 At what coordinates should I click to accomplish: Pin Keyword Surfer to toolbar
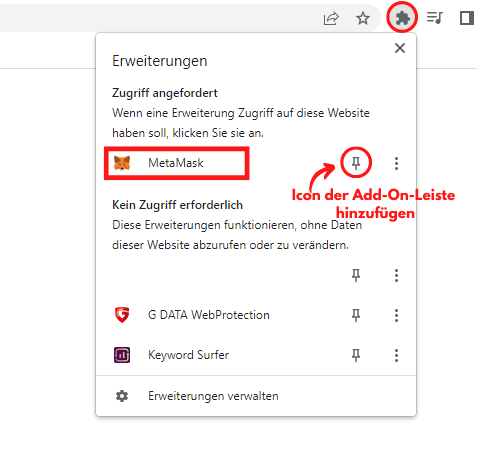[x=356, y=355]
